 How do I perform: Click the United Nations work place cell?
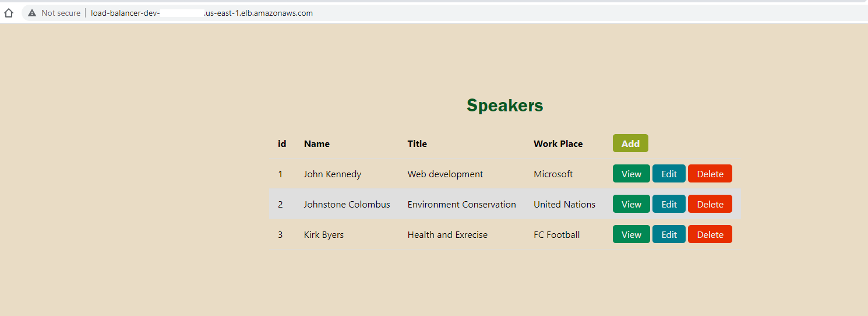[x=564, y=205]
